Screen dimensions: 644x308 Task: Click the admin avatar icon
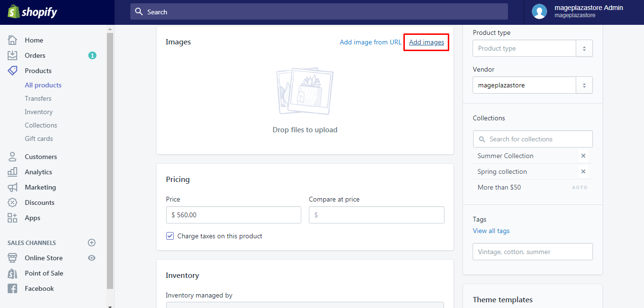(539, 11)
